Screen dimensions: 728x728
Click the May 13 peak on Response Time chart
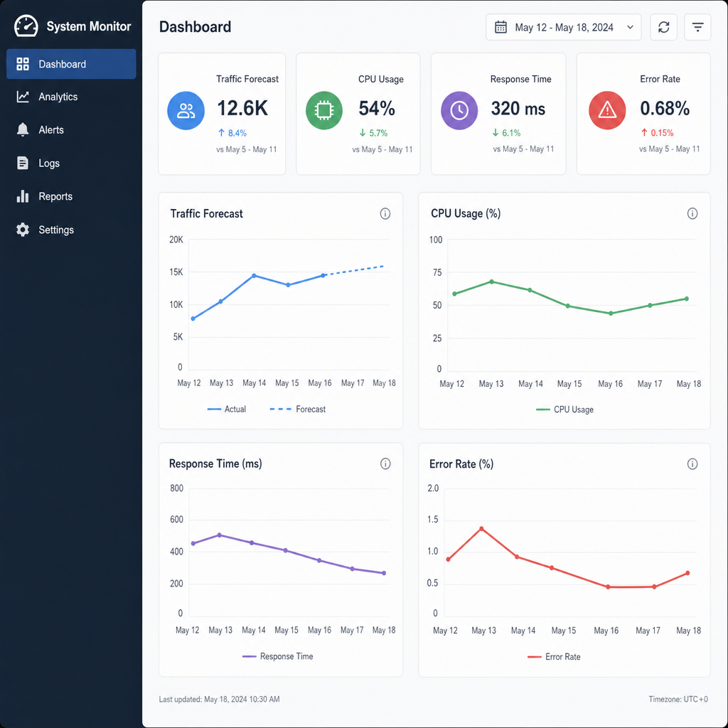pyautogui.click(x=220, y=535)
